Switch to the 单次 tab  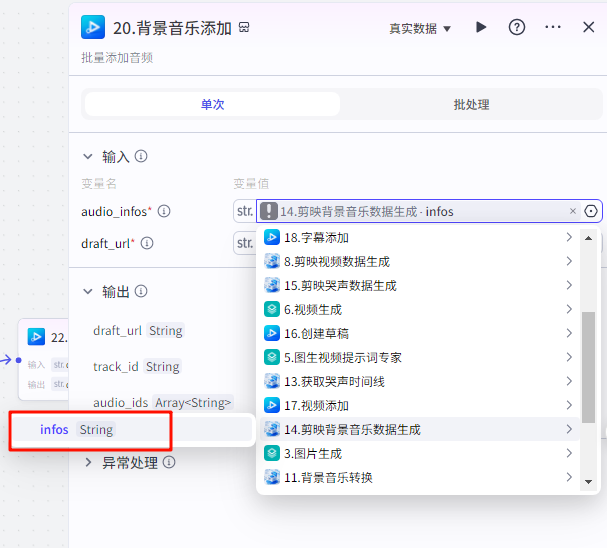[x=212, y=105]
